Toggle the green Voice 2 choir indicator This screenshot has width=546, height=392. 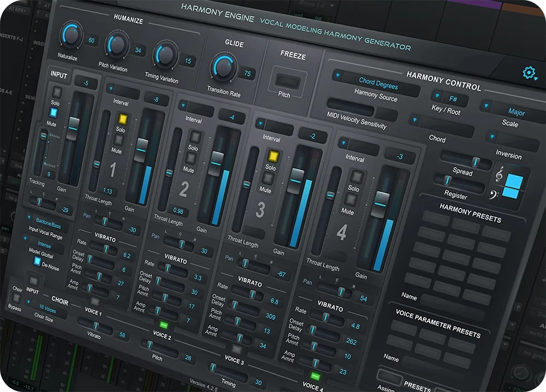pos(163,325)
